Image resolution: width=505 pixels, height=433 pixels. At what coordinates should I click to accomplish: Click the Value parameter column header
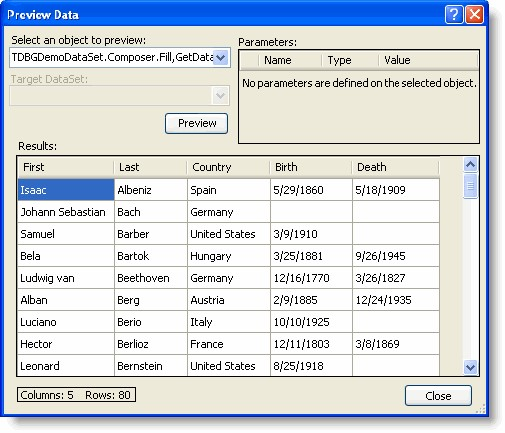428,60
